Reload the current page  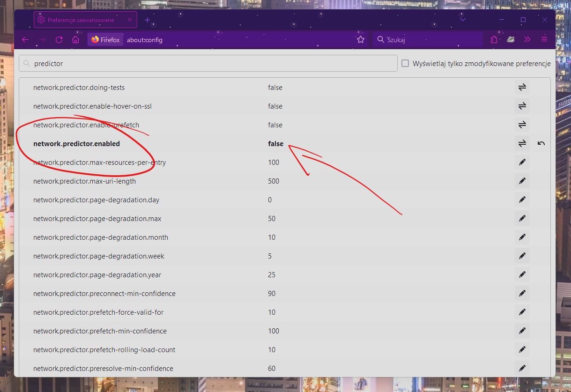59,40
